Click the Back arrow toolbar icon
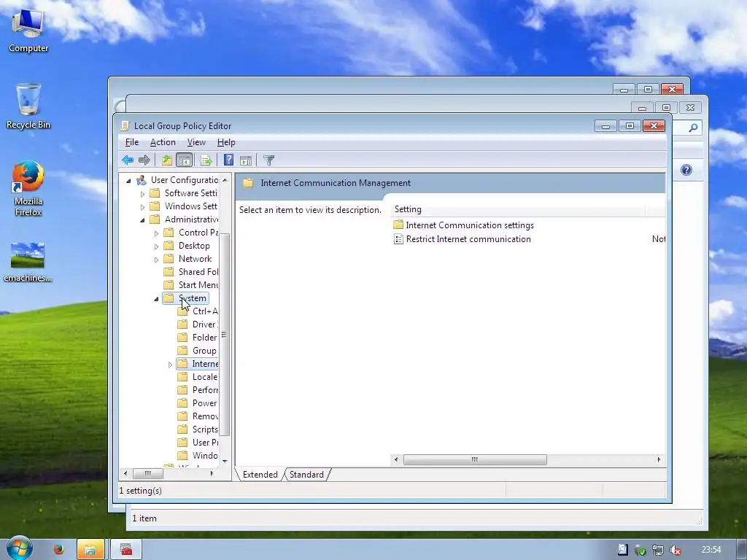The height and width of the screenshot is (560, 747). point(127,160)
